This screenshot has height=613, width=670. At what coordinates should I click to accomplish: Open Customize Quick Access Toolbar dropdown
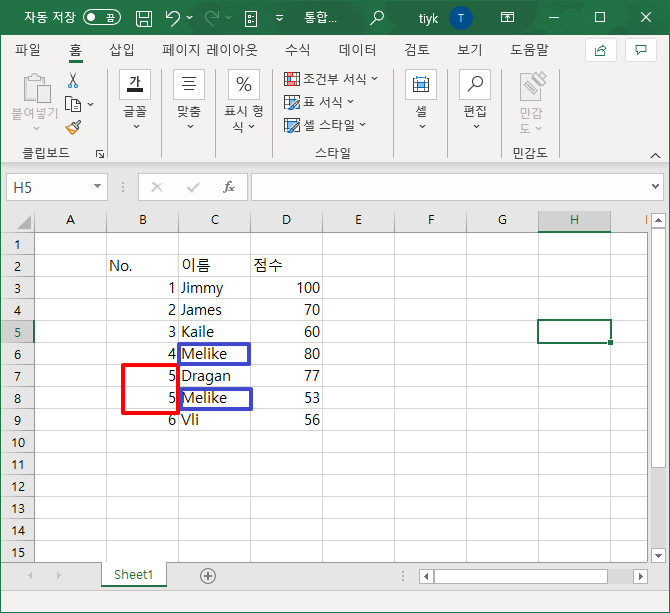pos(279,18)
